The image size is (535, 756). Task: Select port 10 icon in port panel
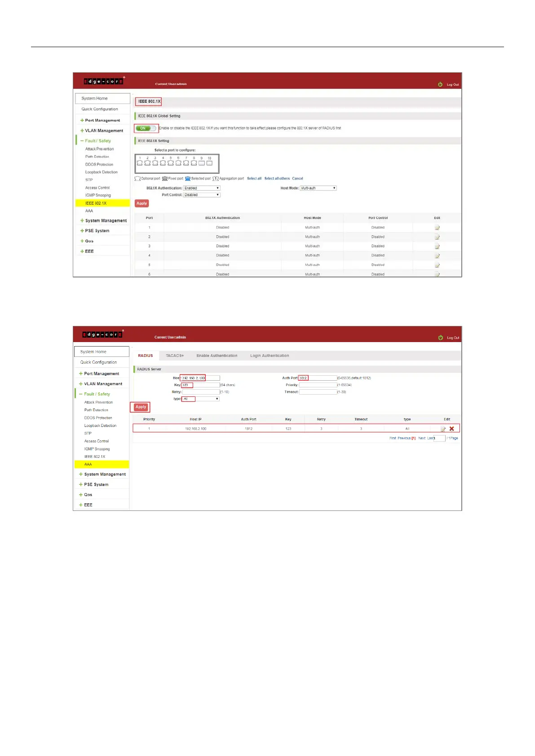click(x=209, y=163)
